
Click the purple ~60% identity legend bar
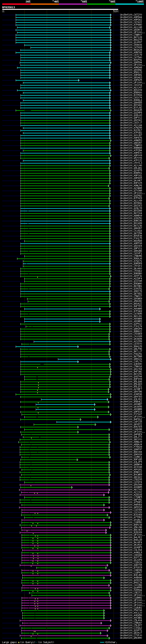tap(73, 4)
